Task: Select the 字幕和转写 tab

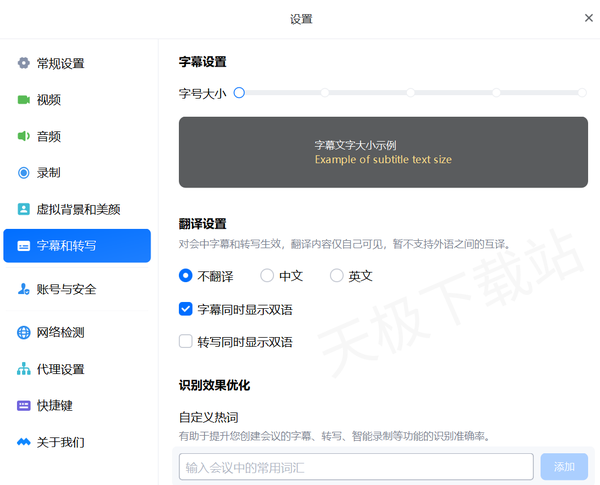Action: tap(77, 246)
